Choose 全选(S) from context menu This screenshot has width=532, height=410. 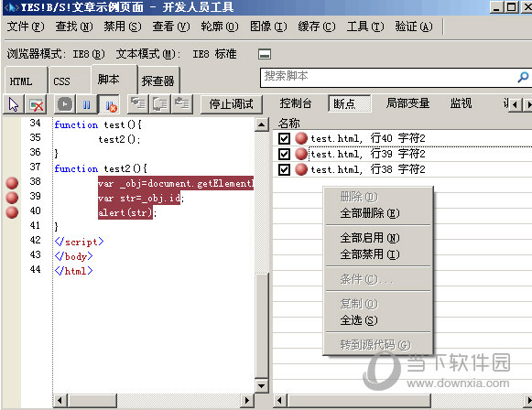point(377,320)
